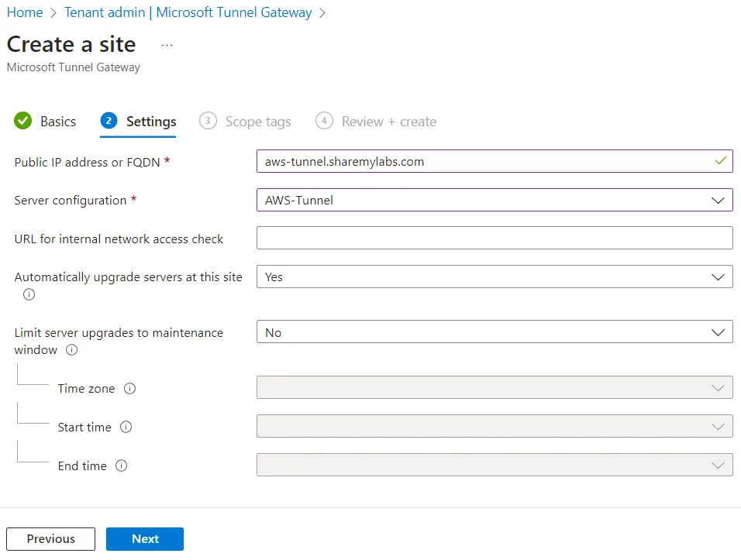Click the Time zone info icon

tap(130, 389)
